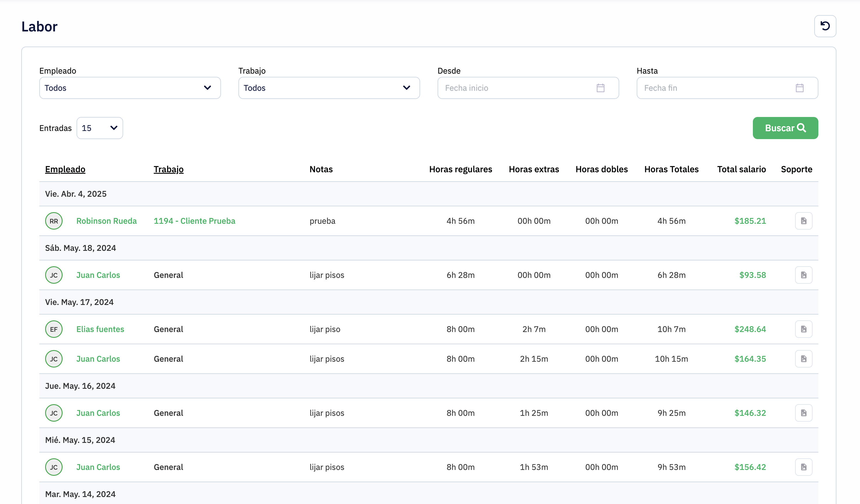
Task: Click the $164.35 salary amount
Action: tap(750, 359)
